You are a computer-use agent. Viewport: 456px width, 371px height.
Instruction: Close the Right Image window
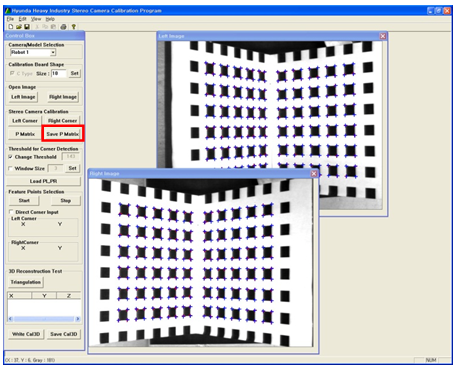pyautogui.click(x=314, y=174)
